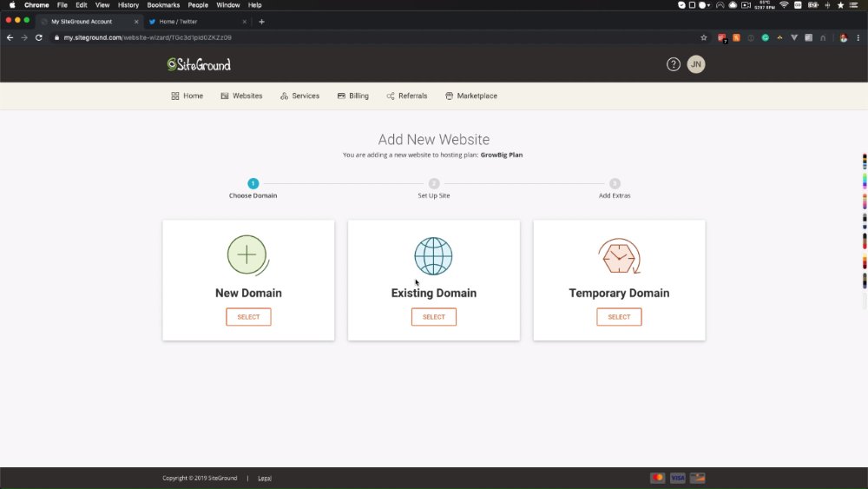This screenshot has width=868, height=489.
Task: Open the Legal link in the footer
Action: click(x=265, y=478)
